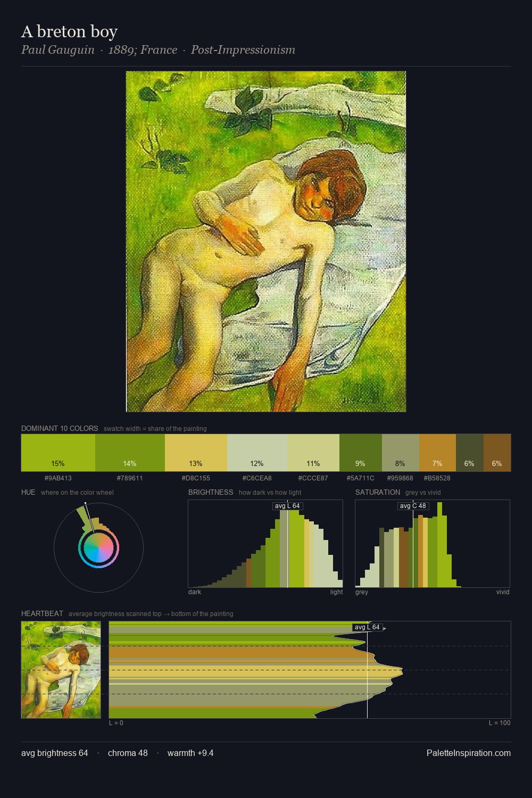This screenshot has width=532, height=798.
Task: Click the 'DOMINANT 10 COLORS' heading
Action: pyautogui.click(x=60, y=428)
